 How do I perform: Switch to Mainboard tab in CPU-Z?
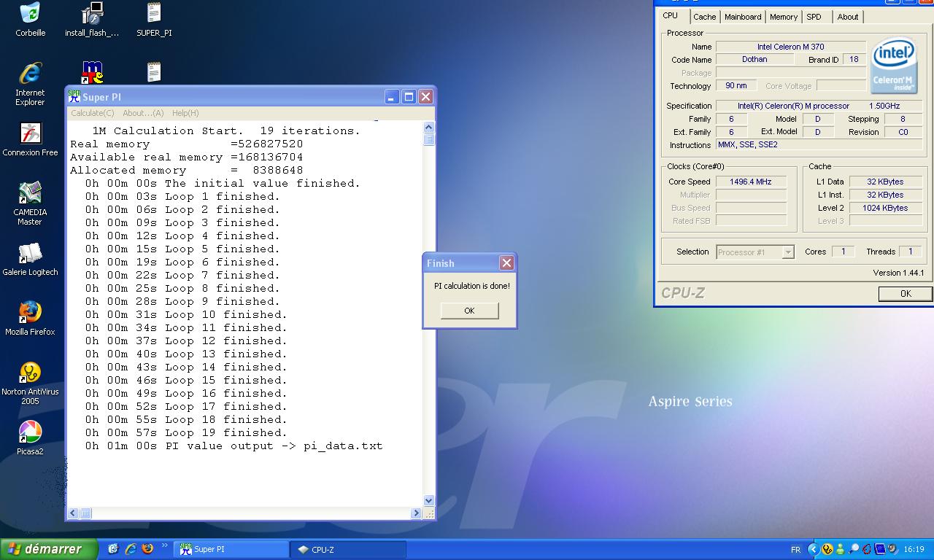(x=743, y=17)
